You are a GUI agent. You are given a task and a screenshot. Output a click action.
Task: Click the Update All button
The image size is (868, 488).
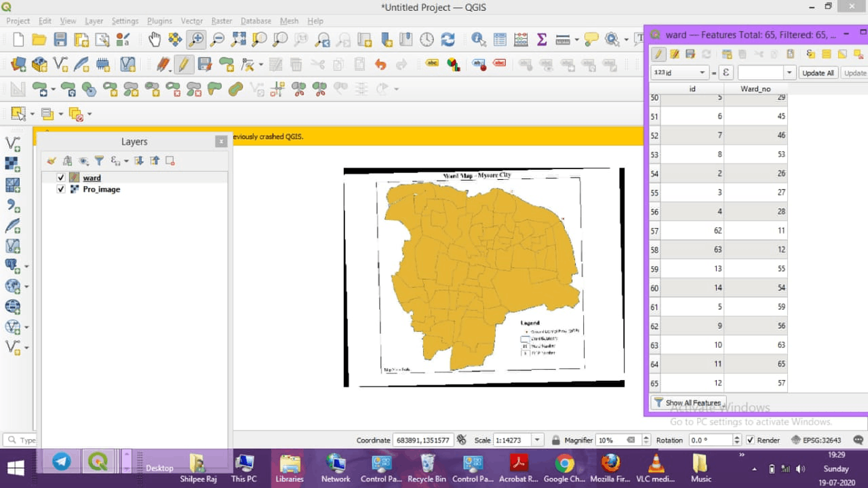pyautogui.click(x=818, y=72)
